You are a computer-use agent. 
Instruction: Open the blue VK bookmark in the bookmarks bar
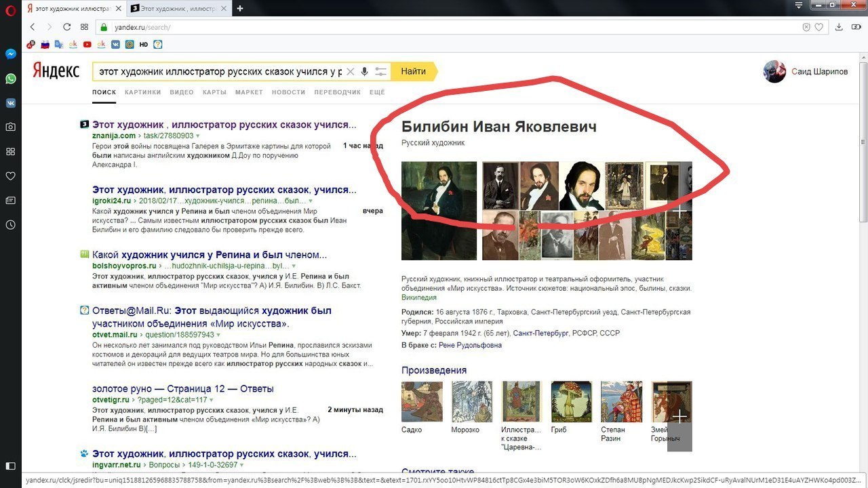coord(115,45)
